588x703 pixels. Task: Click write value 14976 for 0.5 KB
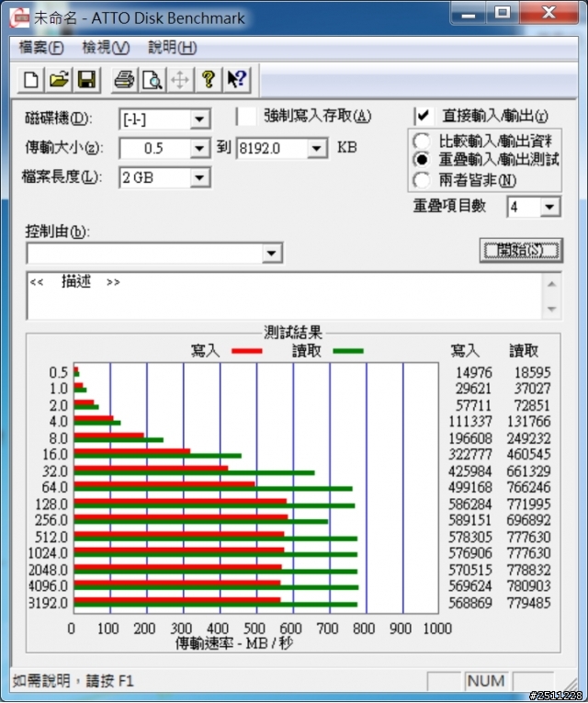coord(474,372)
